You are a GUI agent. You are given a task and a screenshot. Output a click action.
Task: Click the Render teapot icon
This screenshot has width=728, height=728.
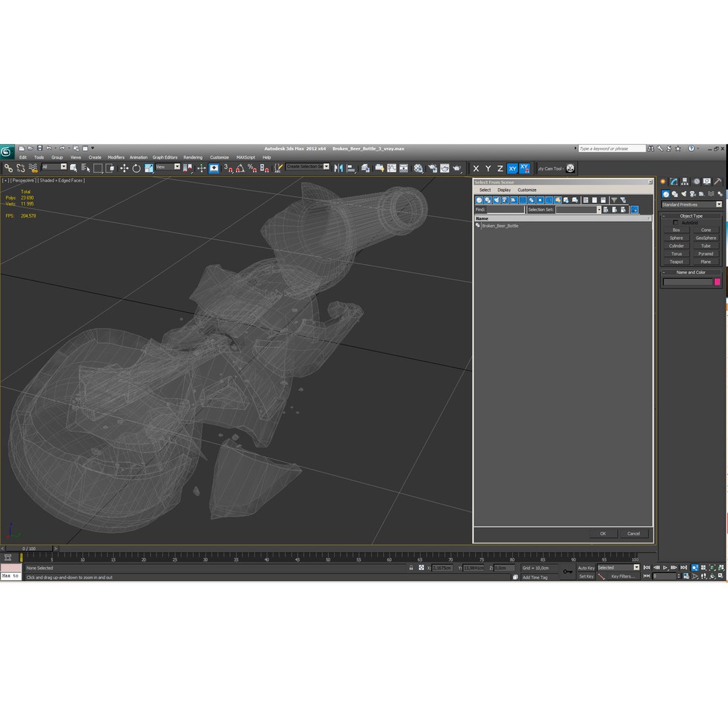(457, 169)
